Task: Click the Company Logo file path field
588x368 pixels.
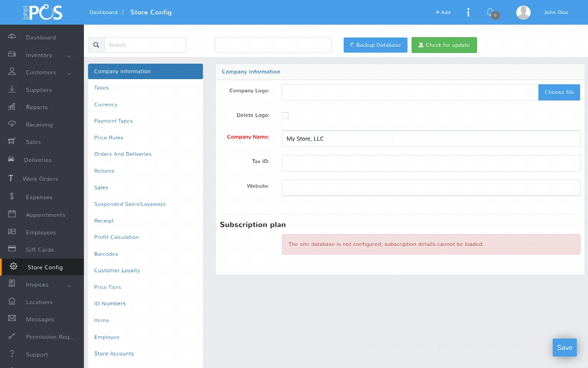Action: pyautogui.click(x=410, y=92)
